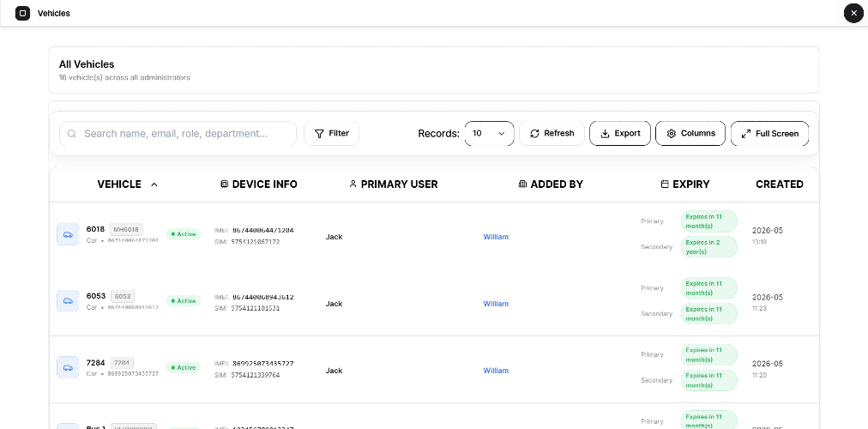Switch table to Full Screen
The image size is (868, 429).
click(769, 133)
